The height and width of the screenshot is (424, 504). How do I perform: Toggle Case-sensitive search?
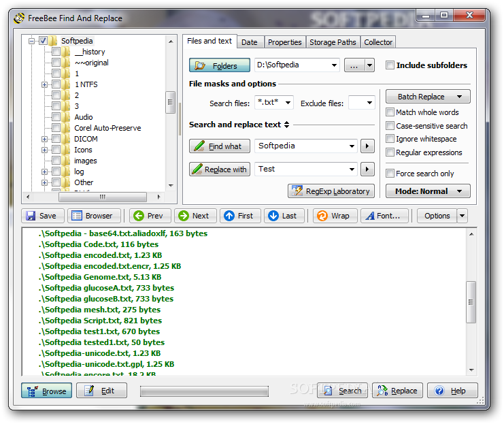point(390,126)
